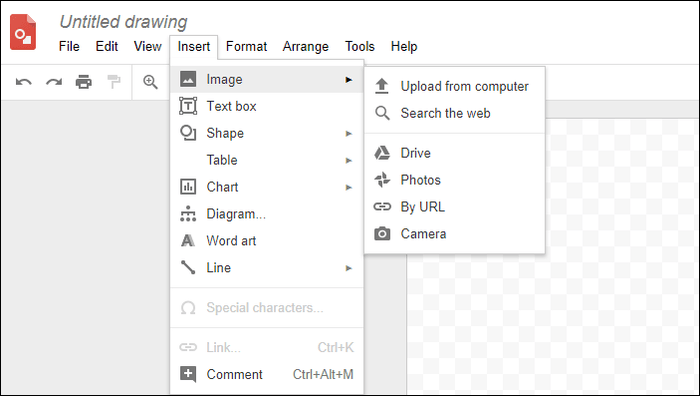This screenshot has height=396, width=700.
Task: Open the File menu
Action: (x=69, y=46)
